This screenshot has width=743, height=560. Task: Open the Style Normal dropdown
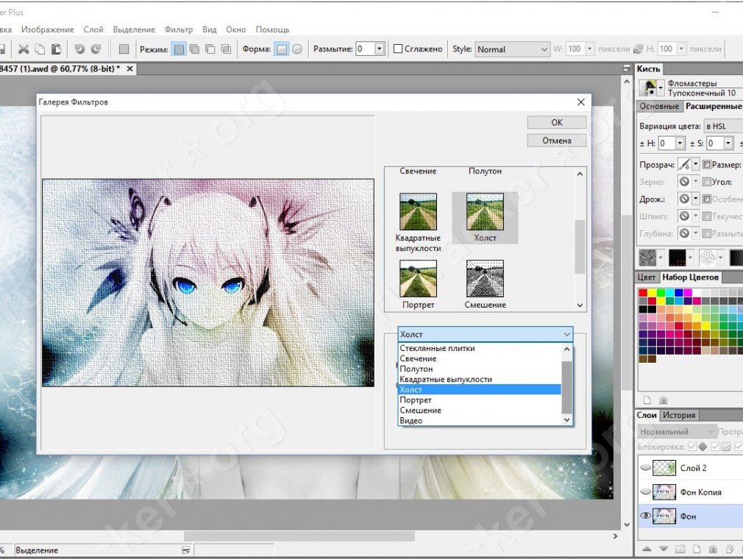[512, 49]
